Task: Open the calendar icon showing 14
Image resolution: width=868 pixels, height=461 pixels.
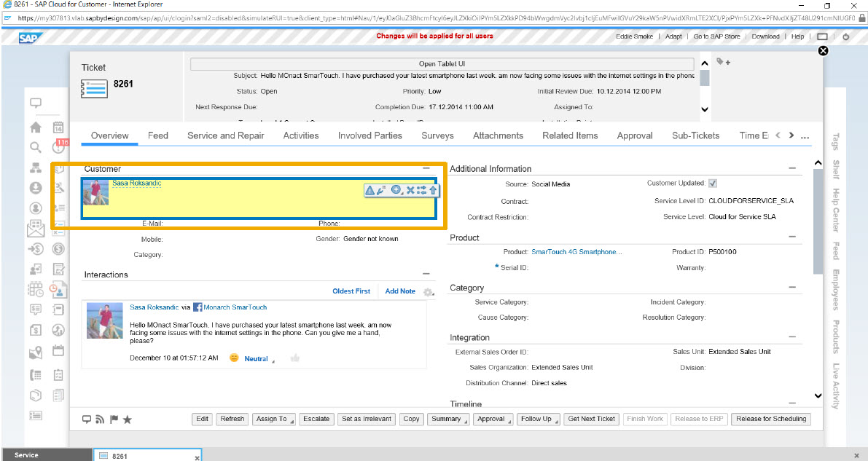Action: (58, 127)
